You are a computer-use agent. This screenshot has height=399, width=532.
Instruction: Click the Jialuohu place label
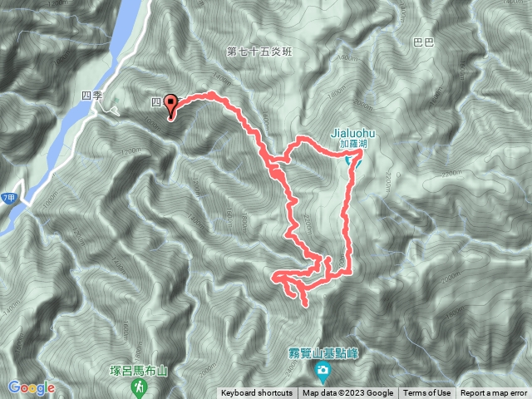352,133
